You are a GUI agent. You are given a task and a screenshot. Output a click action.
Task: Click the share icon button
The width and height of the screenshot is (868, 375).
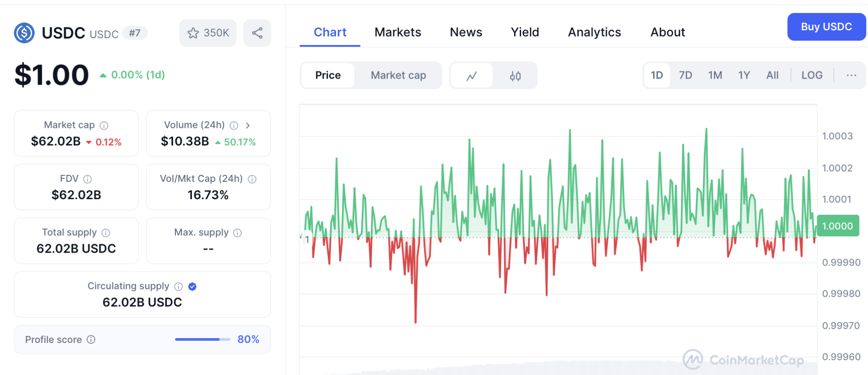(257, 33)
